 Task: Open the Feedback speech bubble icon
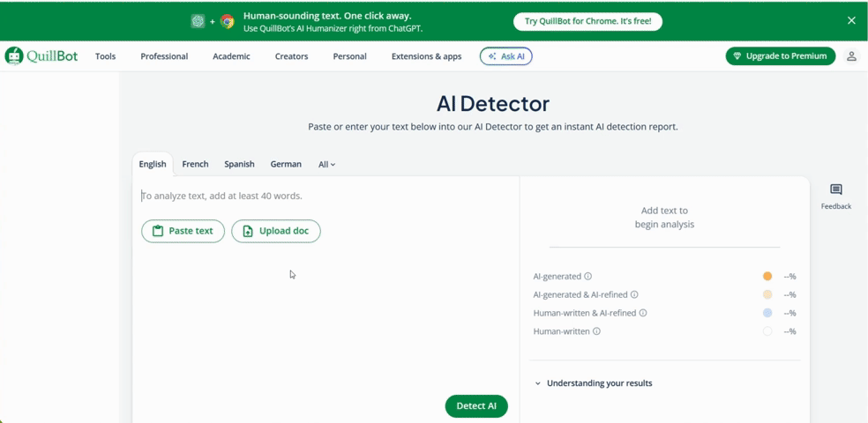pos(836,190)
